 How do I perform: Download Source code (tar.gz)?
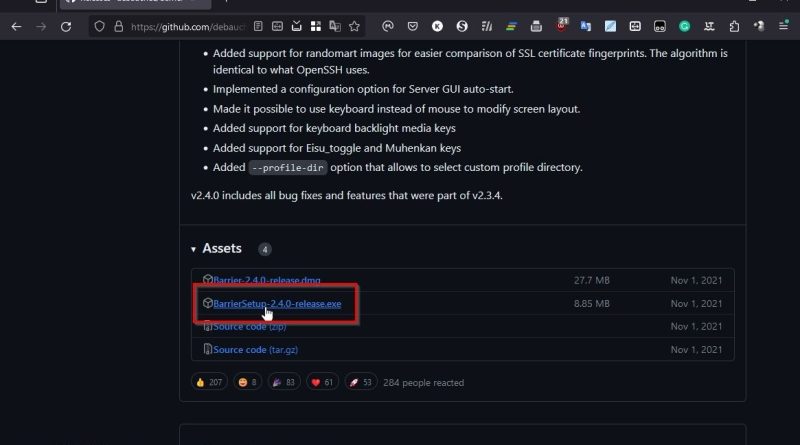click(x=256, y=350)
